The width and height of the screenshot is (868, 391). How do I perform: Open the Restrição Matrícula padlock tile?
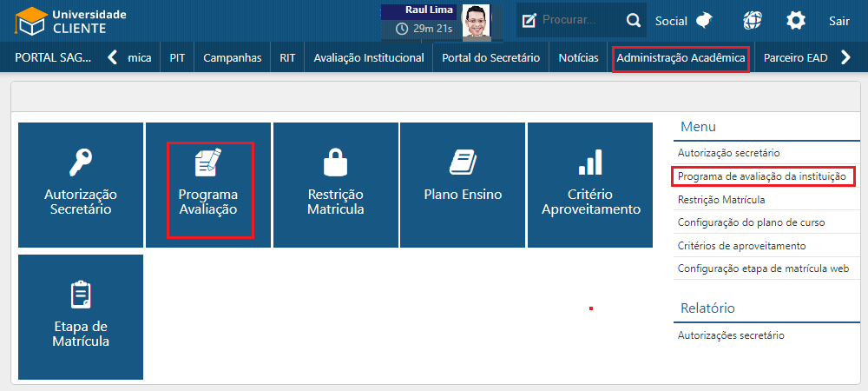click(335, 185)
